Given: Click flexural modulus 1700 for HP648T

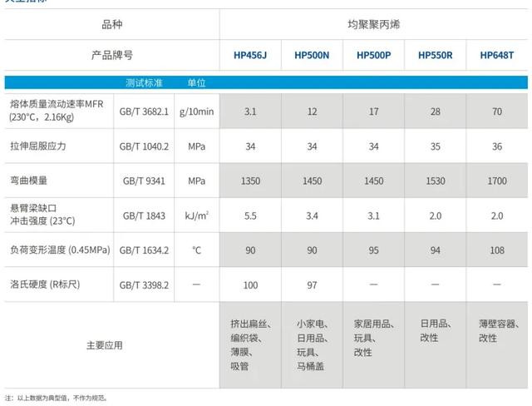Looking at the screenshot, I should coord(497,181).
